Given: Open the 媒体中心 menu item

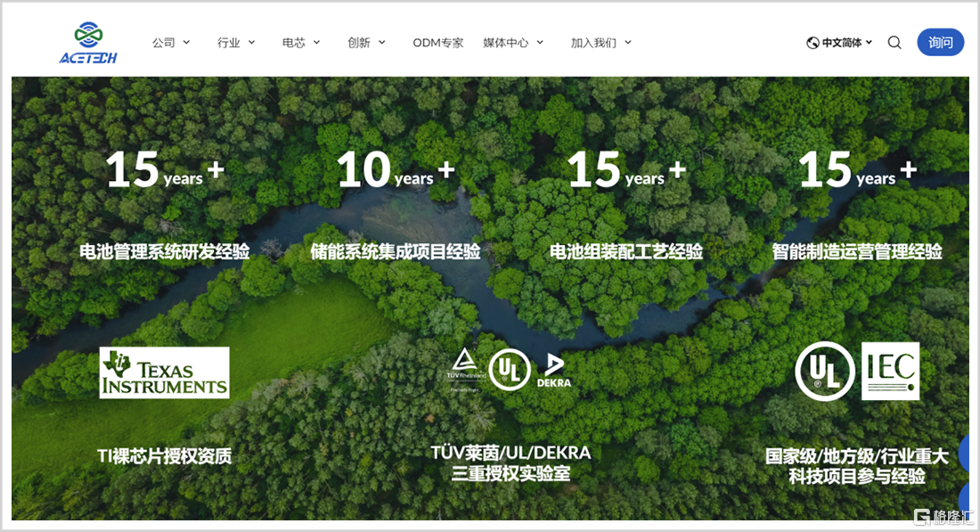Looking at the screenshot, I should (506, 43).
